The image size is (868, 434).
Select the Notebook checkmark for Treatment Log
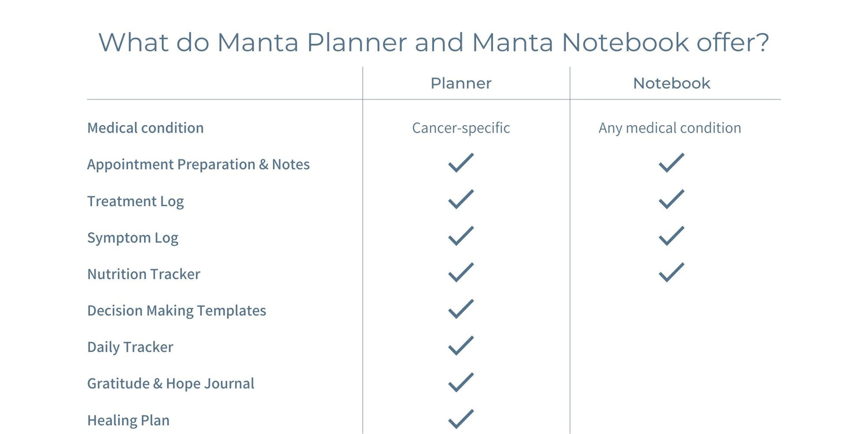(671, 199)
